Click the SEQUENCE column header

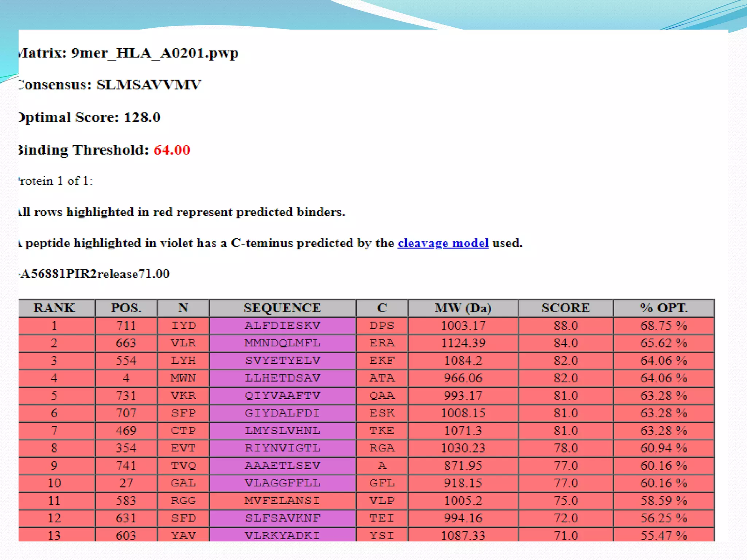pyautogui.click(x=282, y=308)
